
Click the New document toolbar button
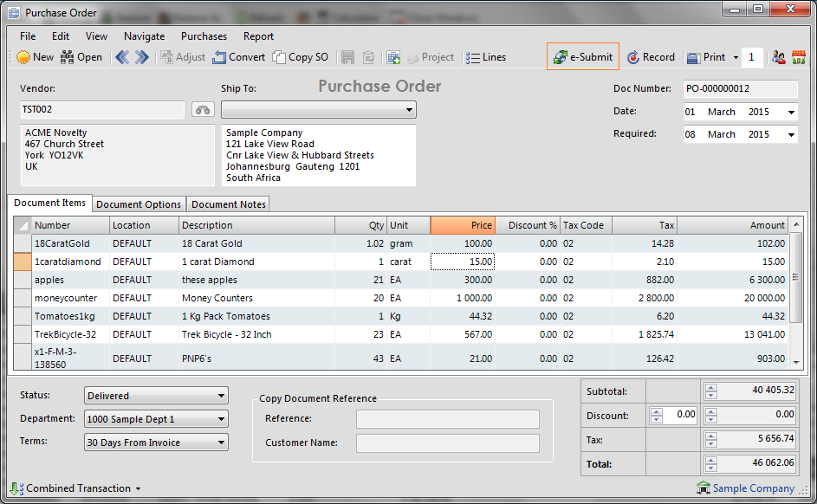pyautogui.click(x=35, y=57)
